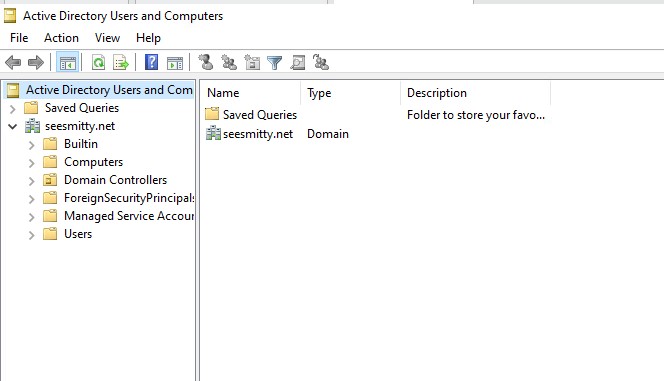The image size is (664, 381).
Task: Click Builtin folder icon in tree
Action: pos(50,144)
